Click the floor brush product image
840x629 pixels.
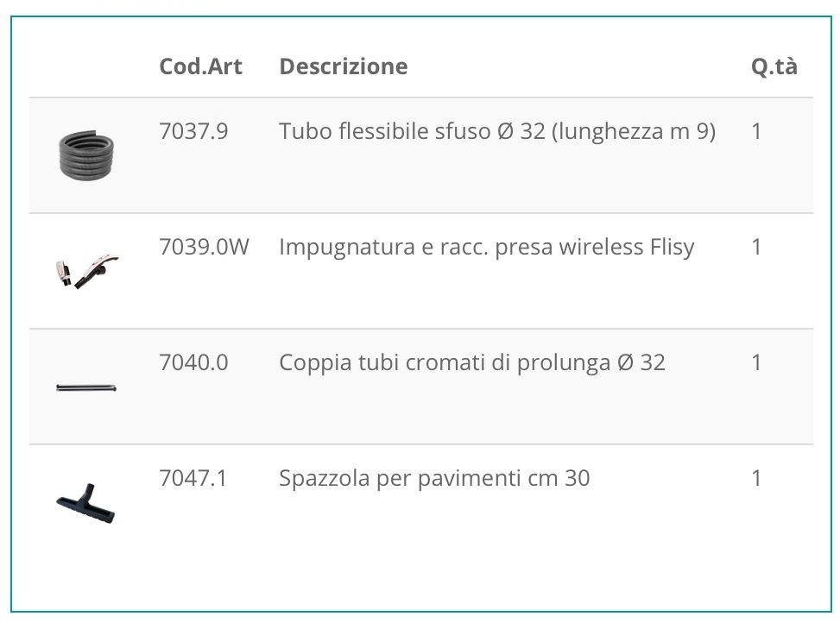point(85,503)
